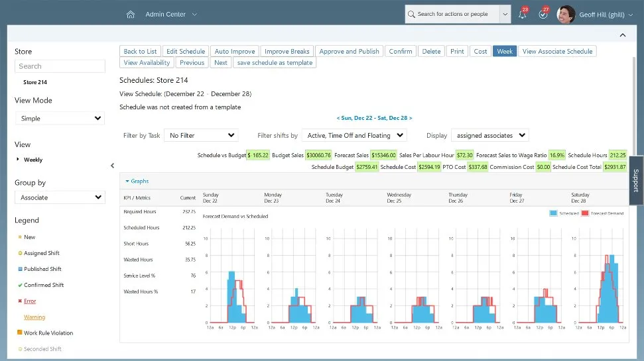Open the notifications bell icon
The image size is (644, 361).
523,14
